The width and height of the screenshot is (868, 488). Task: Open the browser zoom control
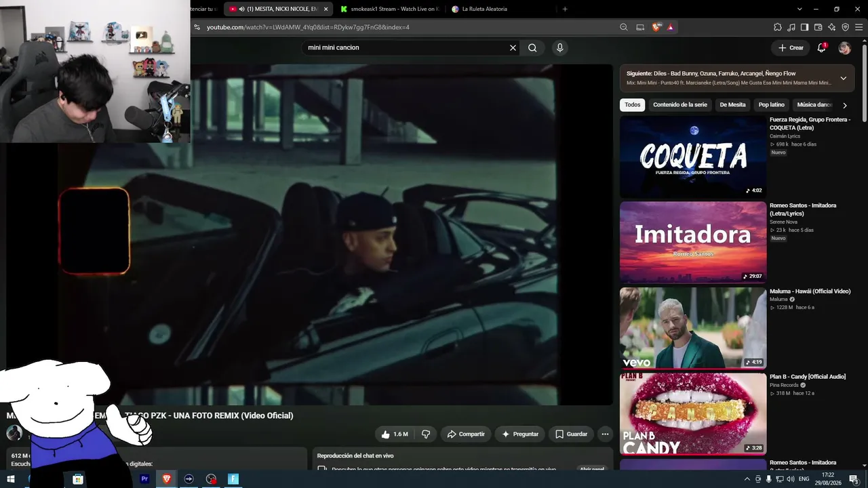624,27
